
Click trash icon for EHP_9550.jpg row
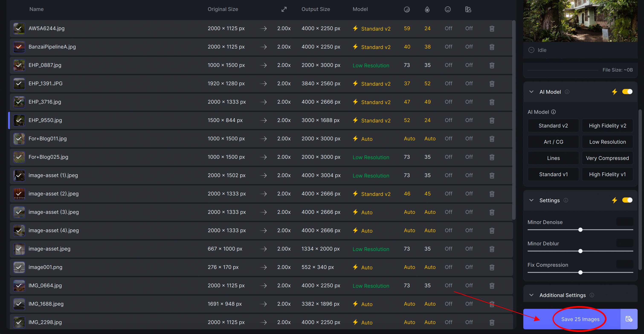click(492, 120)
